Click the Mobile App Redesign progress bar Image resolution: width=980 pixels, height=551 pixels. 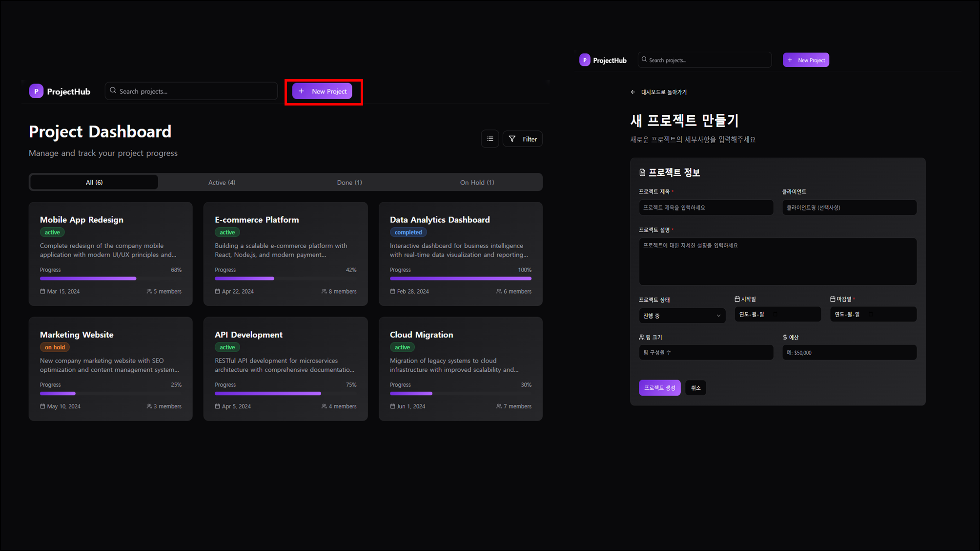(110, 278)
